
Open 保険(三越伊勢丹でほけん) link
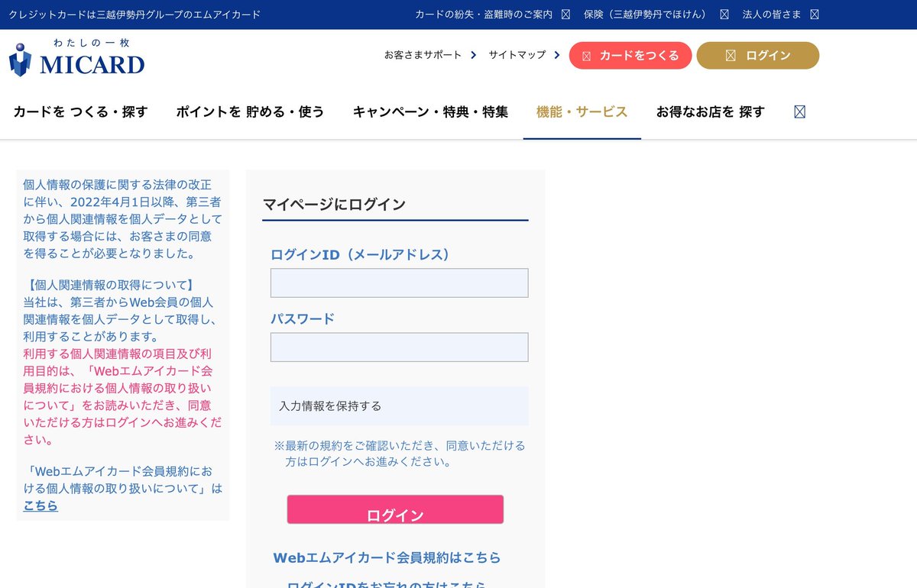point(645,14)
